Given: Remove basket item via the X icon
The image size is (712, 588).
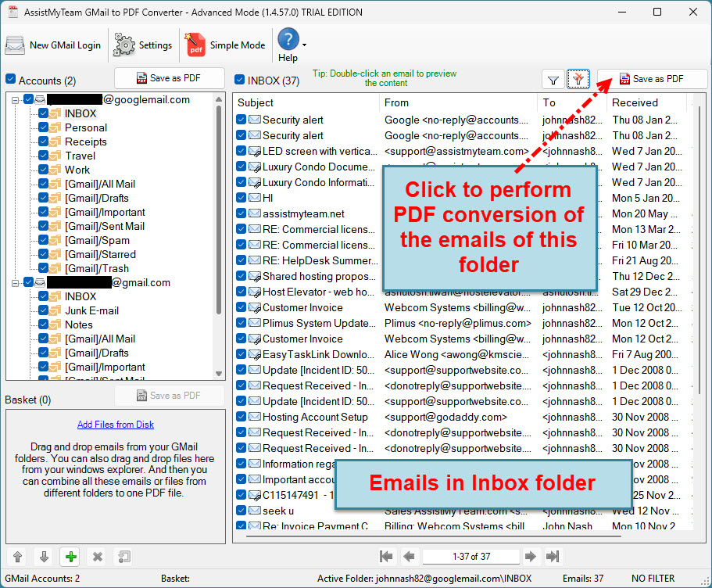Looking at the screenshot, I should pyautogui.click(x=96, y=556).
